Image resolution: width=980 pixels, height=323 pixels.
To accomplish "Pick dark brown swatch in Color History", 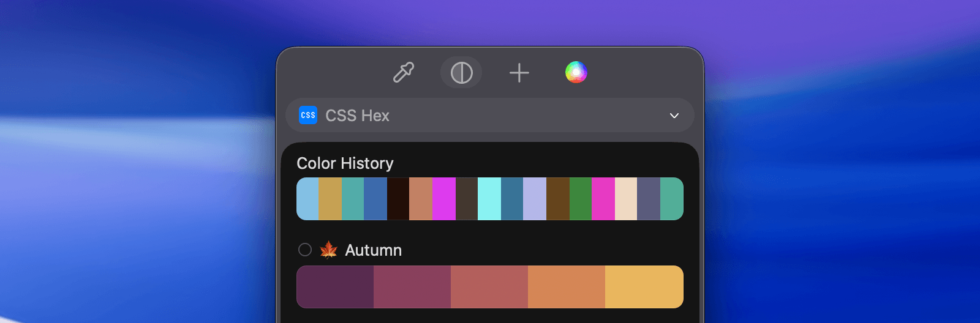I will pyautogui.click(x=558, y=199).
